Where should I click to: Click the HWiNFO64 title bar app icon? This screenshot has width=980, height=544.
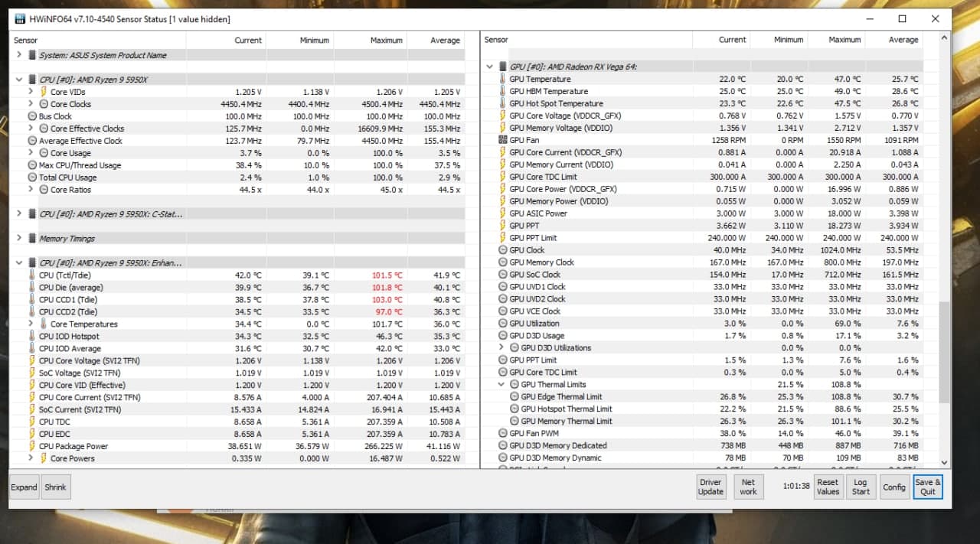21,19
